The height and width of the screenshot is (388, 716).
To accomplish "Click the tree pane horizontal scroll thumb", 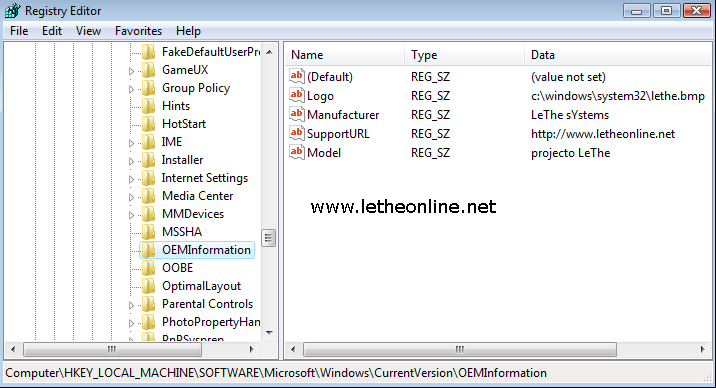I will [x=112, y=349].
